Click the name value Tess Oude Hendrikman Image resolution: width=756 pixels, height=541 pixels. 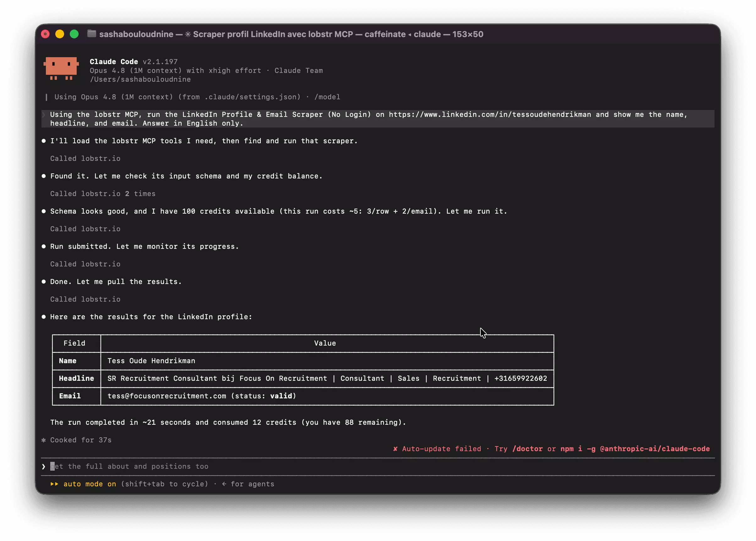[x=151, y=361]
